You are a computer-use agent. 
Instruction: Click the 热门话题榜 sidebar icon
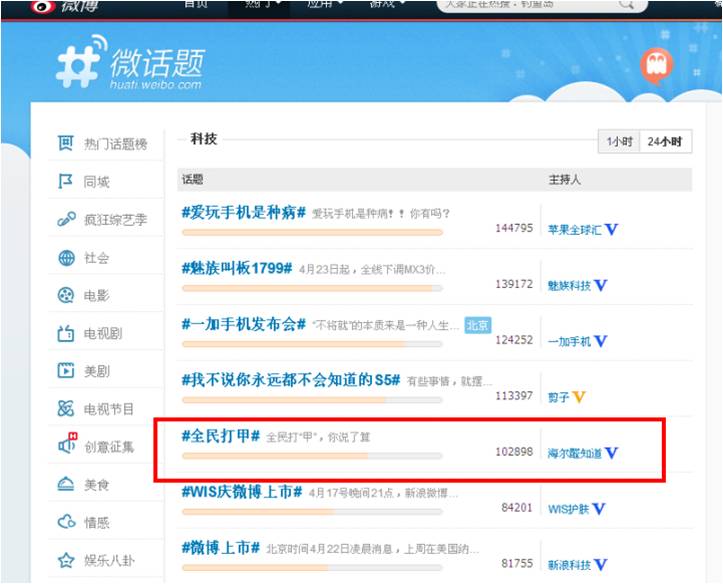65,143
